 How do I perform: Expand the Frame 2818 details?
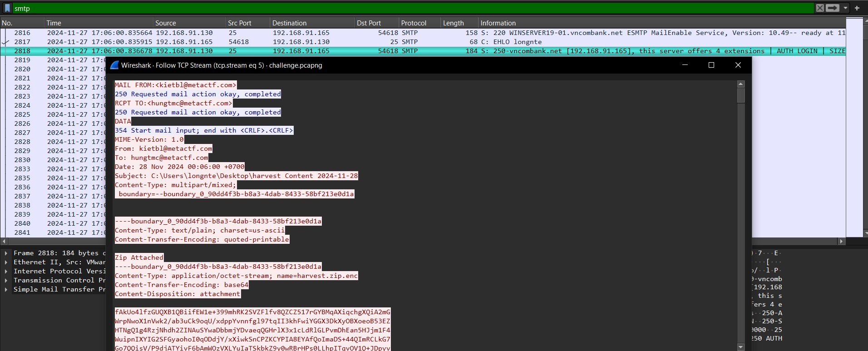(6, 253)
